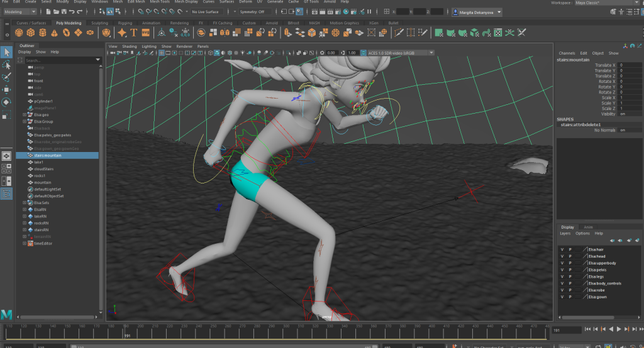Screen dimensions: 644x348
Task: Click the Translate X value field
Action: (630, 65)
